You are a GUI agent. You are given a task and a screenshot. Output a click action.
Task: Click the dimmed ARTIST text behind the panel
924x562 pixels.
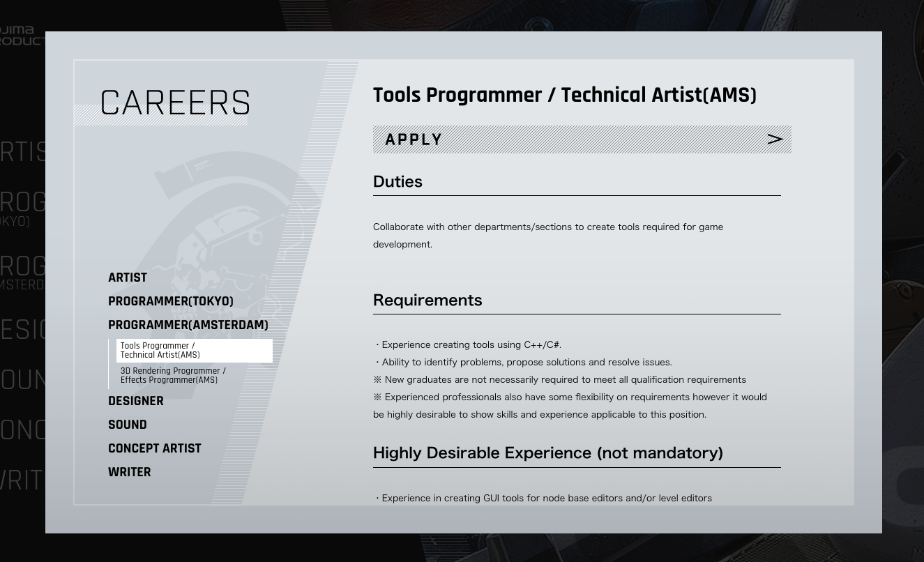[x=24, y=151]
